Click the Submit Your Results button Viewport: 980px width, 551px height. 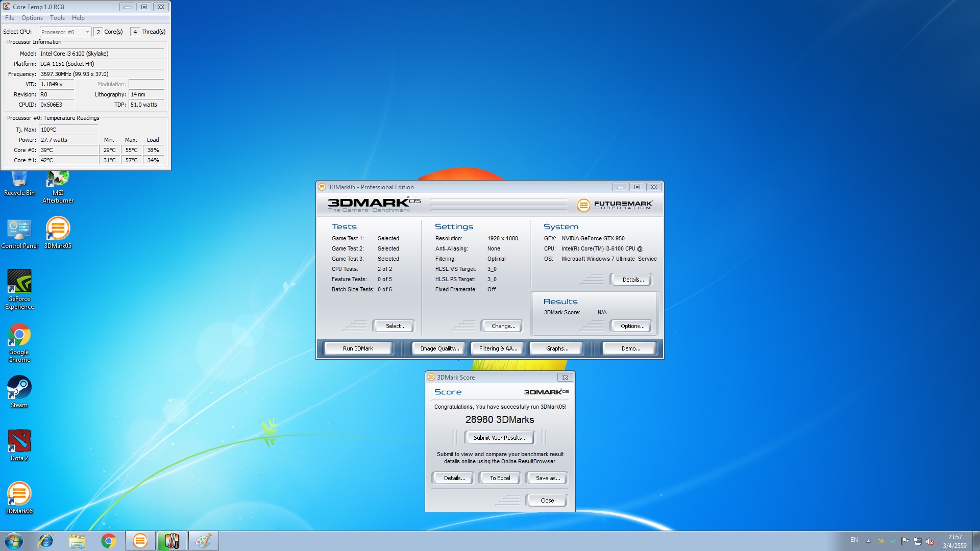(499, 438)
